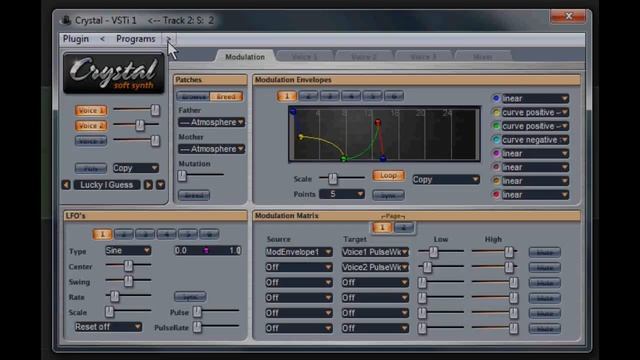Click the button left of patch Copy dropdown
Screen dimensions: 640x360
coord(91,168)
